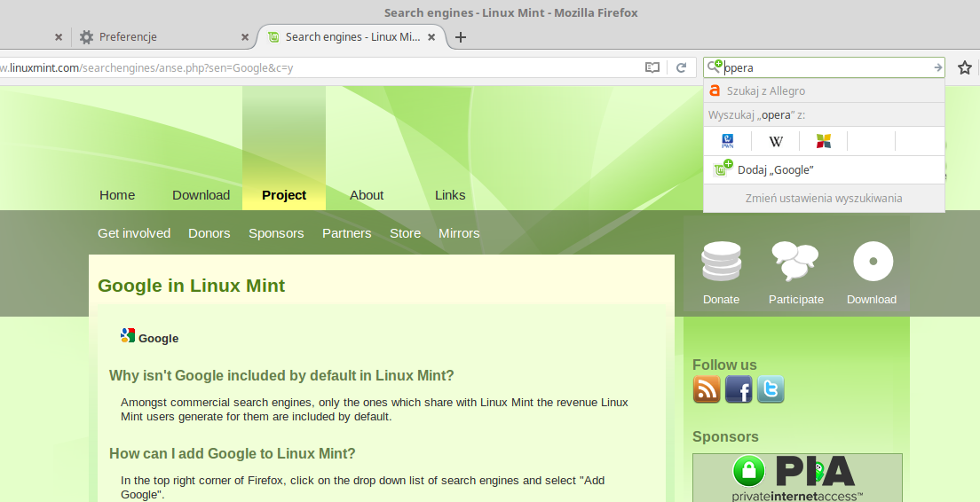Click the 'Follow us' sidebar heading

coord(724,365)
